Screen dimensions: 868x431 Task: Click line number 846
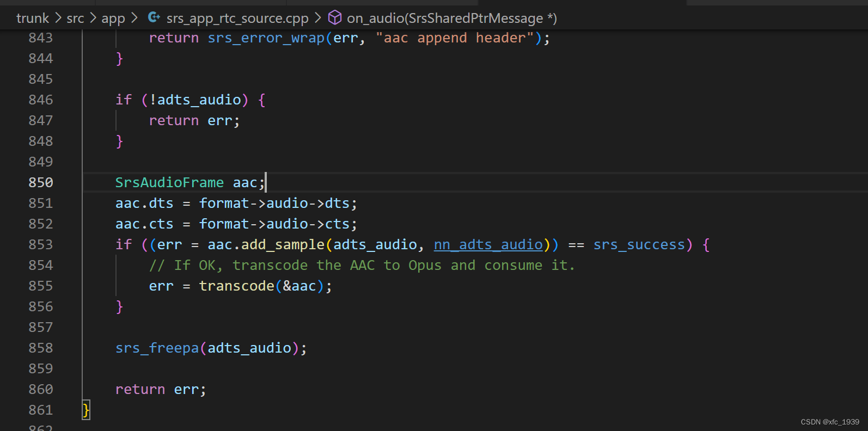pyautogui.click(x=41, y=100)
